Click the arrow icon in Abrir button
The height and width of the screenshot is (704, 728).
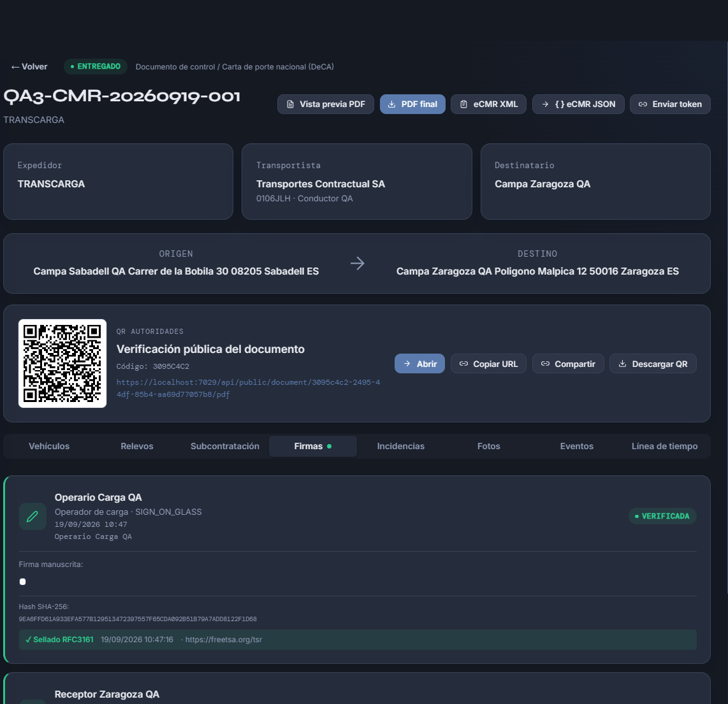pos(407,364)
